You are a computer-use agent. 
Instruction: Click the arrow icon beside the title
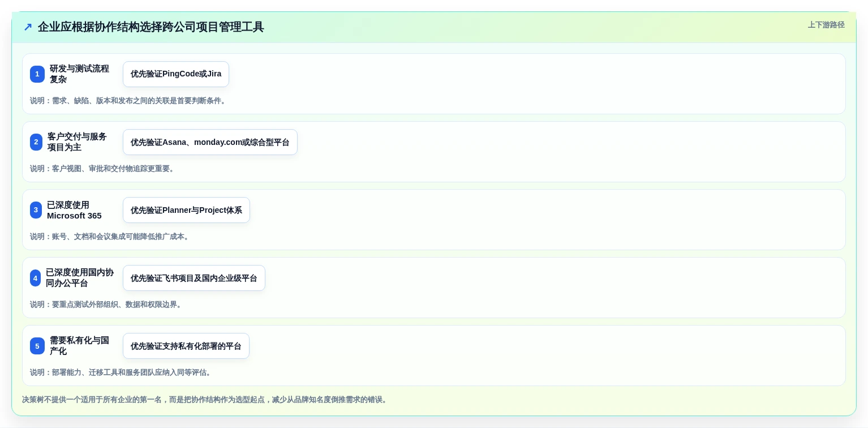(28, 27)
